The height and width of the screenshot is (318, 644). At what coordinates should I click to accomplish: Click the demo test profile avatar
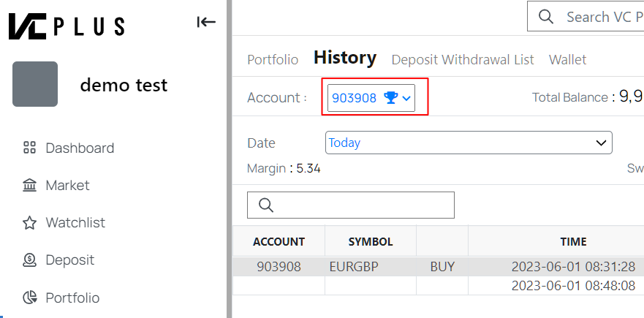click(x=35, y=84)
